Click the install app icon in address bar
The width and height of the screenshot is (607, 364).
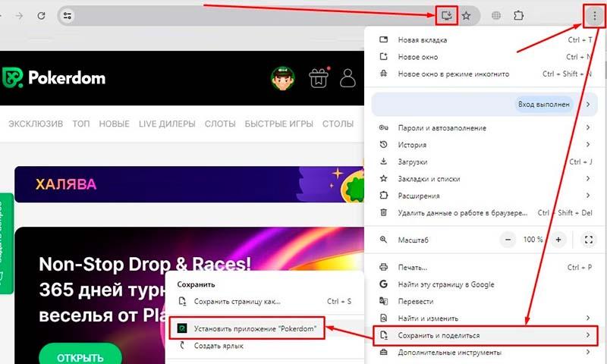pyautogui.click(x=446, y=15)
